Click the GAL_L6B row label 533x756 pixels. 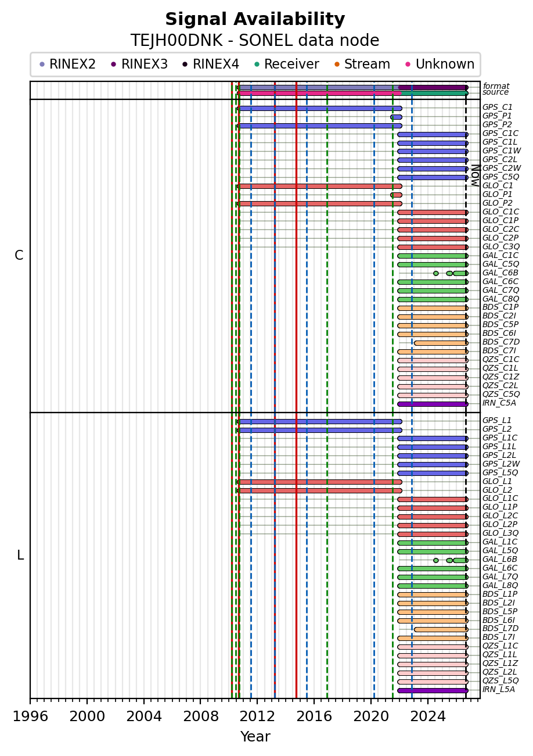[500, 560]
